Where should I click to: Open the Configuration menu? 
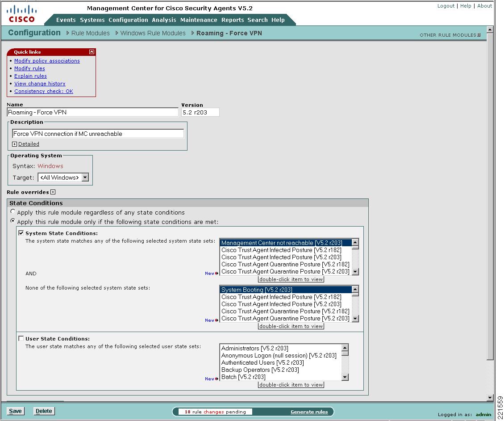click(x=128, y=20)
